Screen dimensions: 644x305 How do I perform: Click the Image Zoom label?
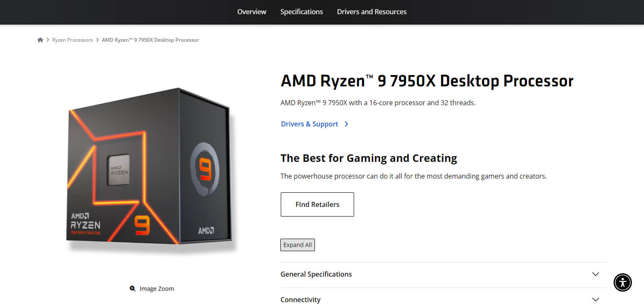pos(157,289)
